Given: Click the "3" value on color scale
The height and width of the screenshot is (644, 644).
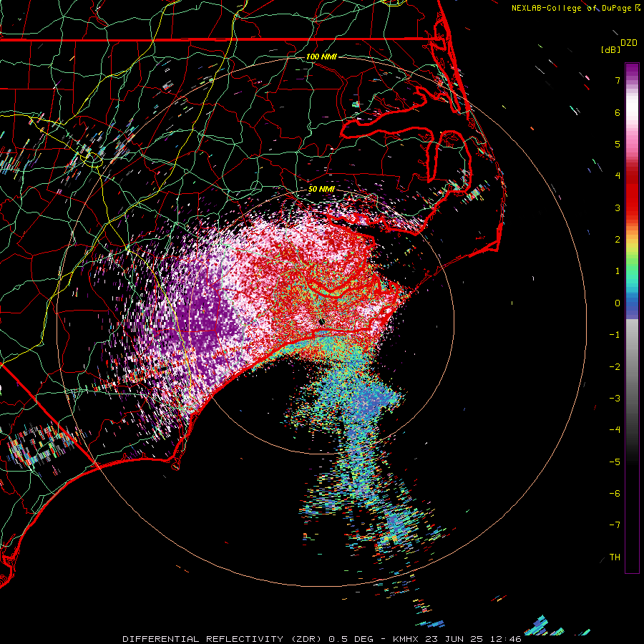Looking at the screenshot, I should pyautogui.click(x=618, y=208).
